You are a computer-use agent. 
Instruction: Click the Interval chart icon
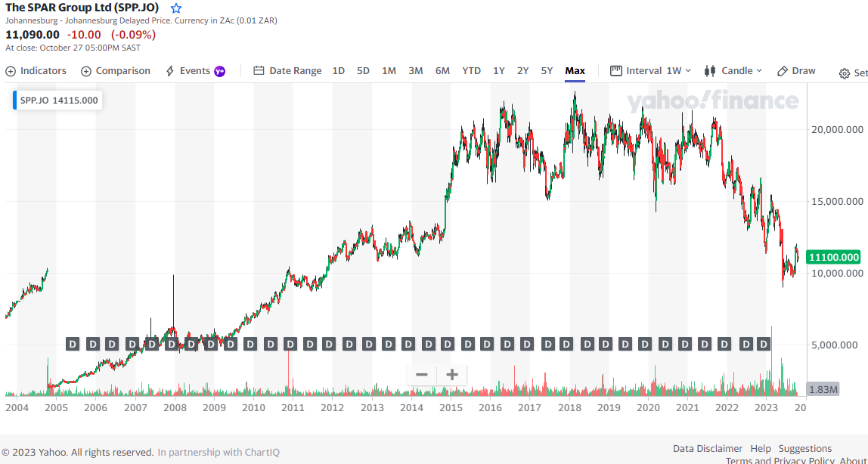click(616, 71)
